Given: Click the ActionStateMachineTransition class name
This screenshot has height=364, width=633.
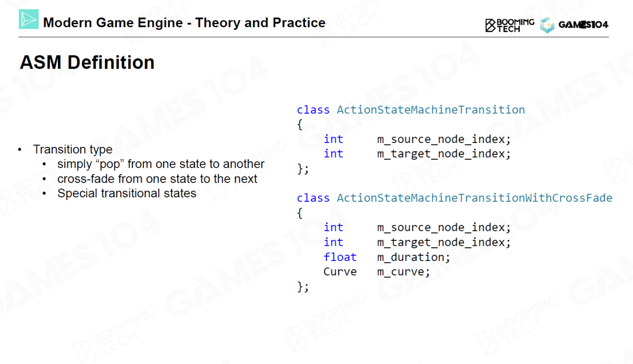Looking at the screenshot, I should [431, 110].
